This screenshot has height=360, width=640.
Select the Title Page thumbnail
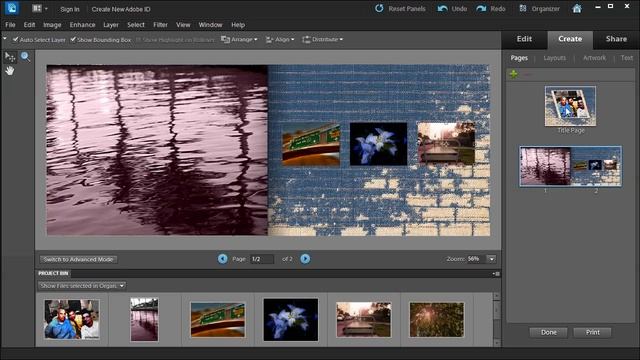point(570,106)
